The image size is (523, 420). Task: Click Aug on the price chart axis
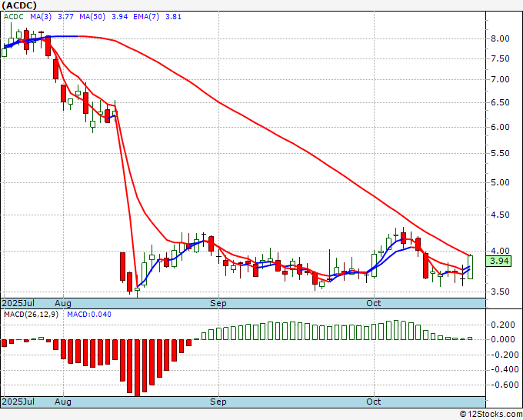point(63,303)
